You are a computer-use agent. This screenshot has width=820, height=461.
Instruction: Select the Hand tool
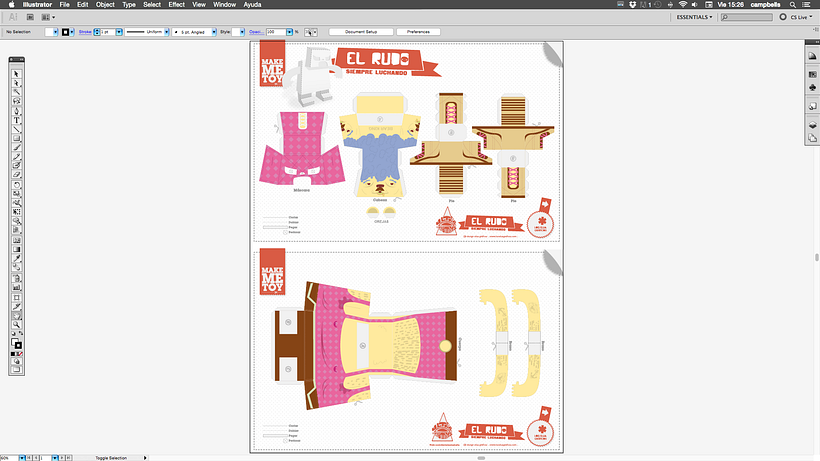coord(16,316)
